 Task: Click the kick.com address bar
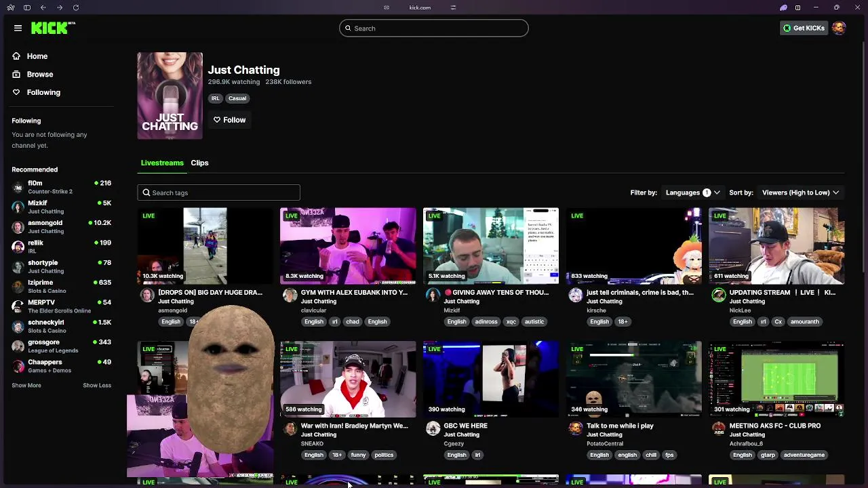point(420,7)
